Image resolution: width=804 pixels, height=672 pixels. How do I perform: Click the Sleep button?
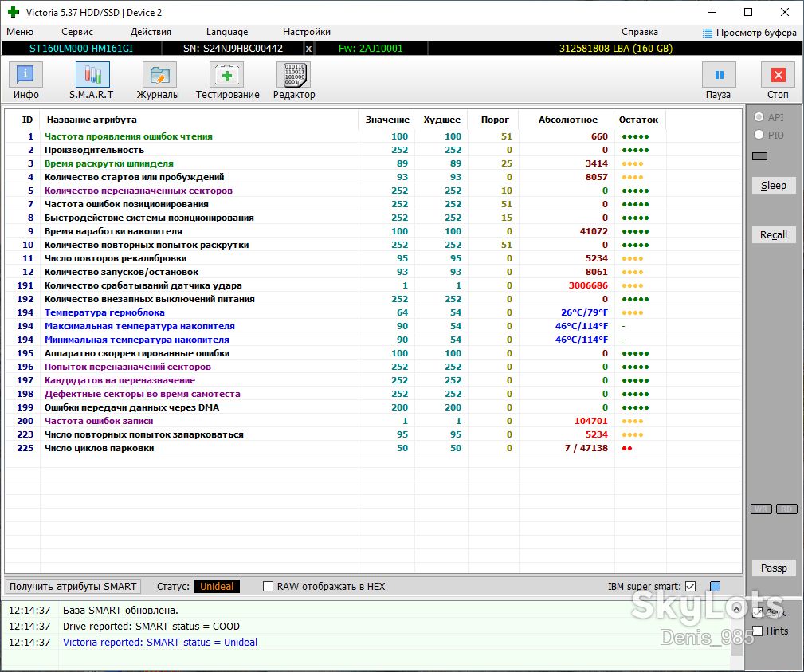(x=773, y=185)
